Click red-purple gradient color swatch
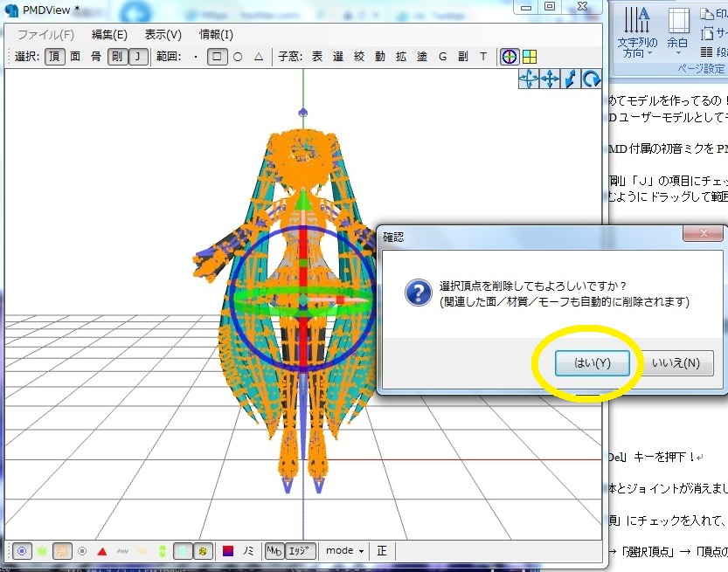 click(228, 551)
